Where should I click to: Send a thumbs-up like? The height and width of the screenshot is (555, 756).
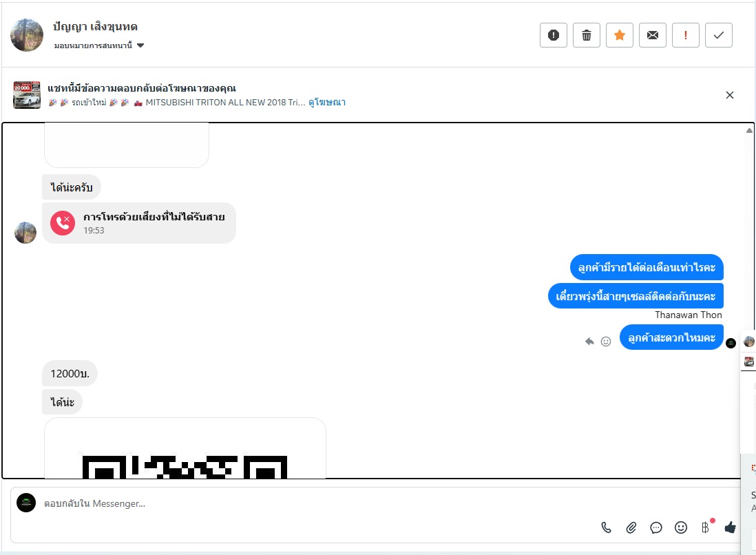point(730,527)
